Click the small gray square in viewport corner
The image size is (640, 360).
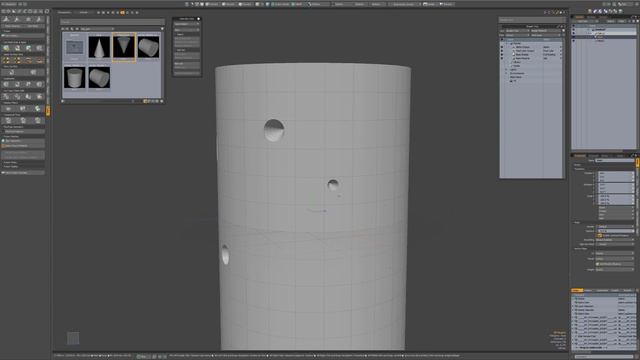(73, 338)
